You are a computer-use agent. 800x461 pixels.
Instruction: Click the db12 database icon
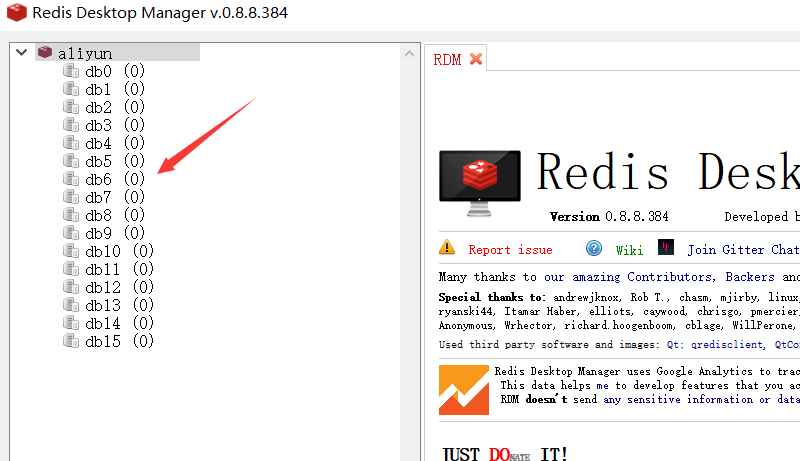tap(71, 287)
